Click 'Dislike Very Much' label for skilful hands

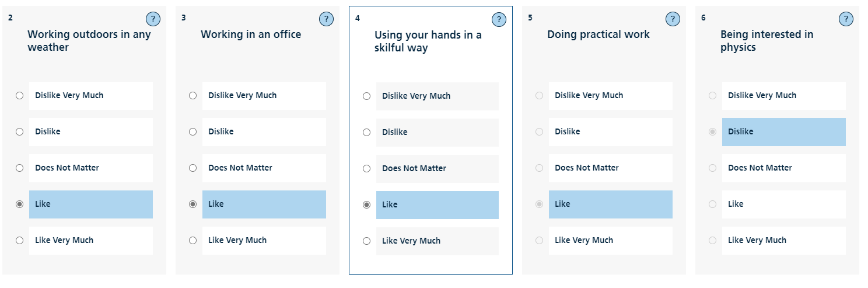[x=416, y=96]
